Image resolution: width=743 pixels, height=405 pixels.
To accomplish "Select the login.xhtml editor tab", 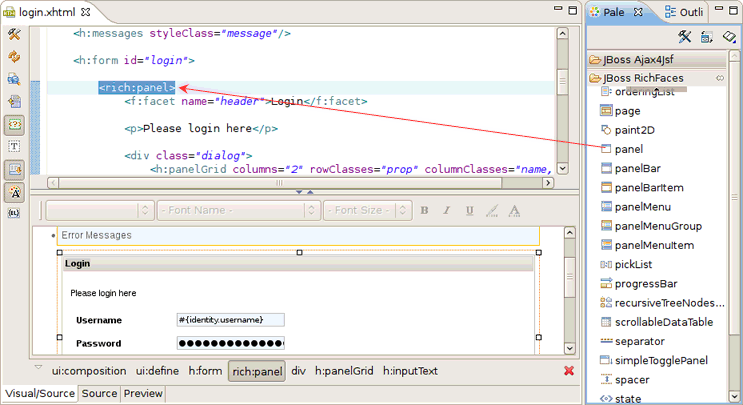I will 46,12.
